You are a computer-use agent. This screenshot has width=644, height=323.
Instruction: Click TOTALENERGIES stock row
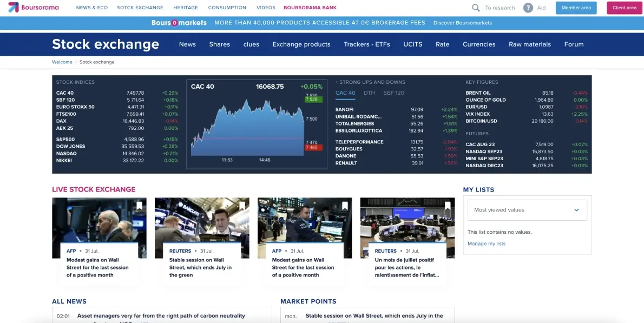point(396,123)
